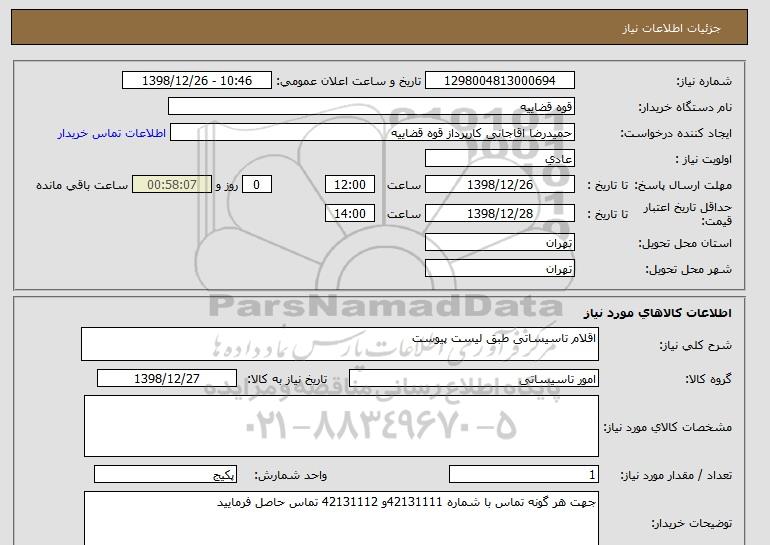The height and width of the screenshot is (545, 770).
Task: Click the validity time field 14:00
Action: [350, 214]
